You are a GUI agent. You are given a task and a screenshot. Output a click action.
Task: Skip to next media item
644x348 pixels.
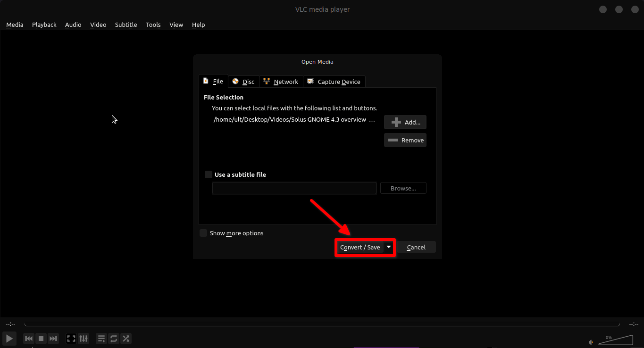tap(53, 339)
